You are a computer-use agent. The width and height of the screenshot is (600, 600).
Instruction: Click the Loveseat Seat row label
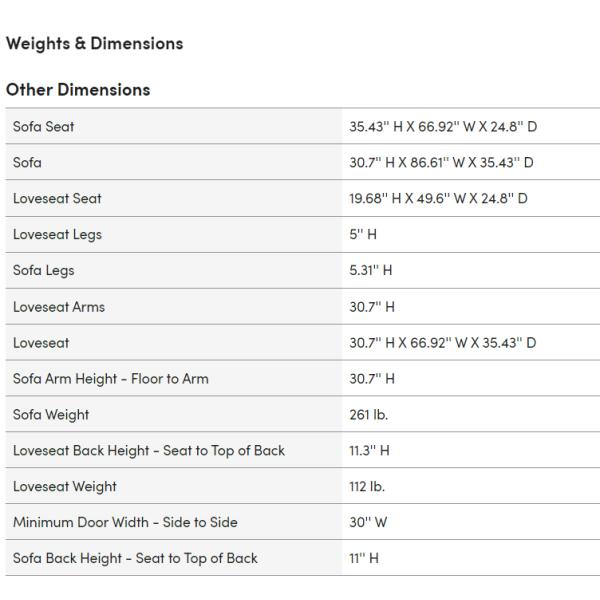(x=57, y=199)
